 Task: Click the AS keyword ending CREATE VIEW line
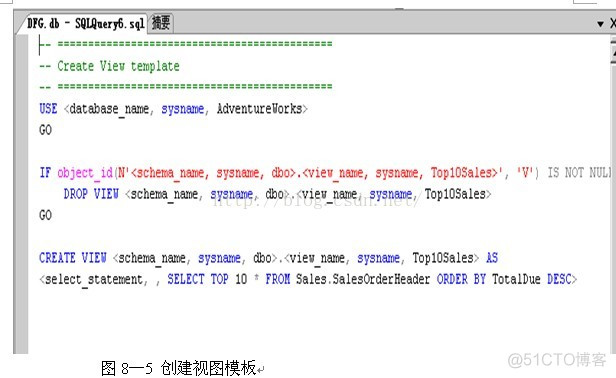click(x=492, y=258)
